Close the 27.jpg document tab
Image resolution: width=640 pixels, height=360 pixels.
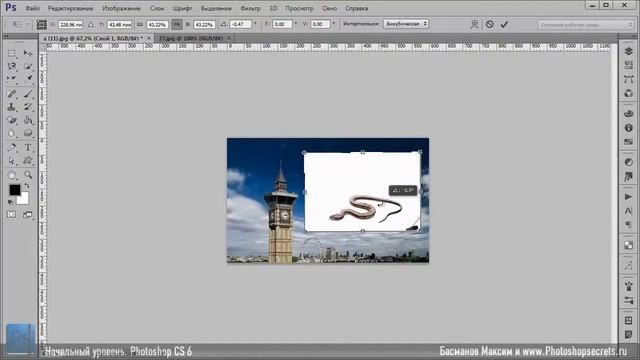(229, 38)
